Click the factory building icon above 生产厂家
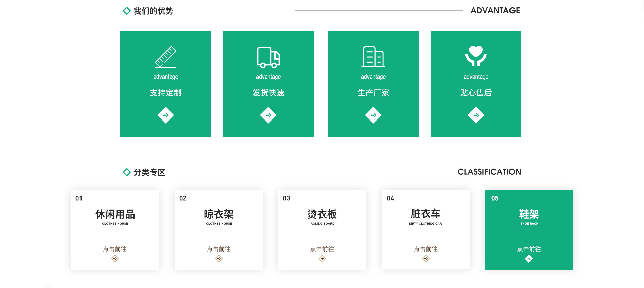The image size is (644, 288). tap(373, 57)
